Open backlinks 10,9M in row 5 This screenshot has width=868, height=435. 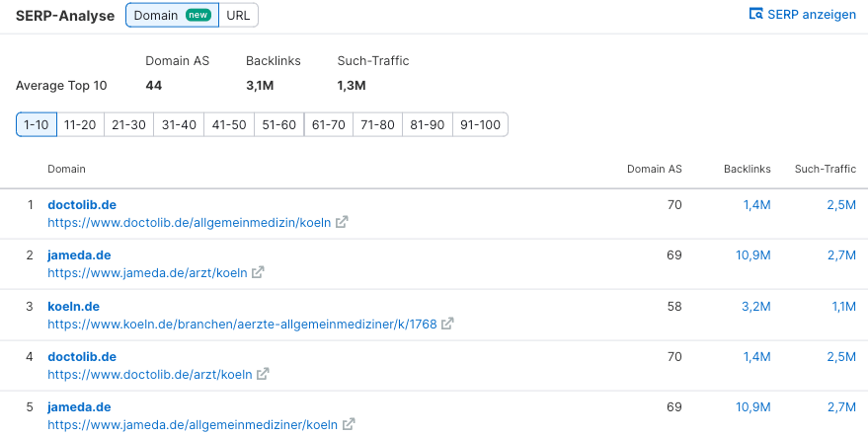(x=752, y=406)
